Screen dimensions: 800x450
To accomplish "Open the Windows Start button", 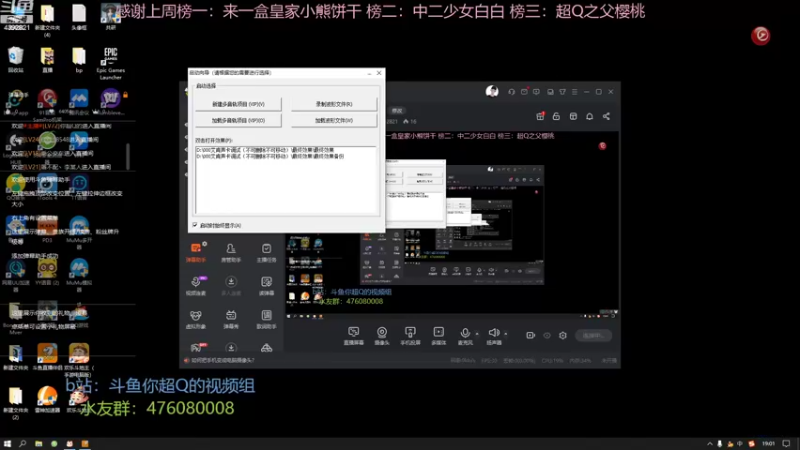I will (x=7, y=444).
